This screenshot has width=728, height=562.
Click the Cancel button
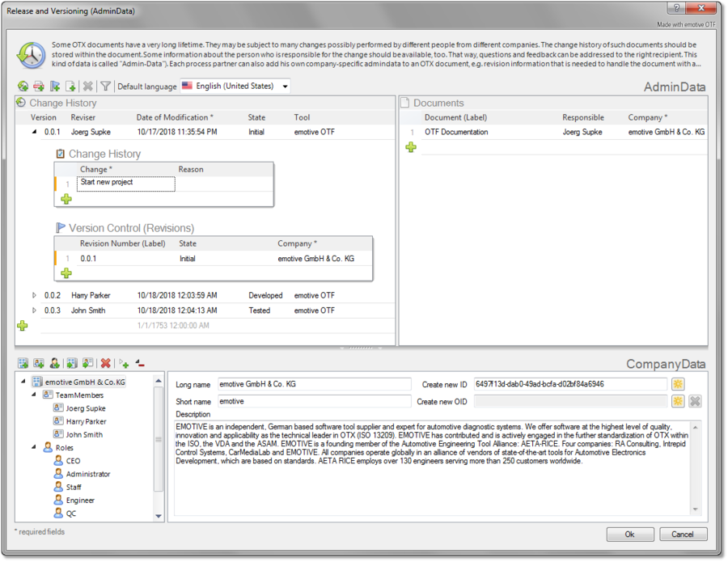coord(683,534)
